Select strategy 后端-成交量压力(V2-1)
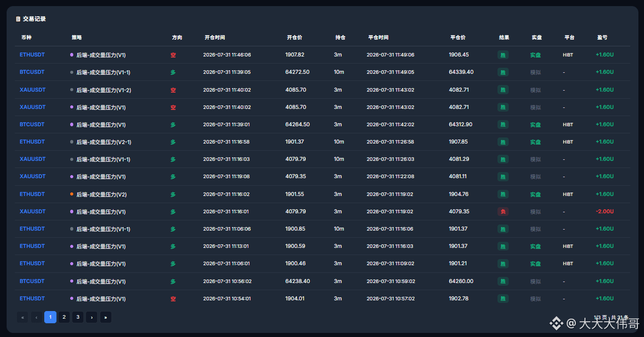This screenshot has width=644, height=337. 104,142
